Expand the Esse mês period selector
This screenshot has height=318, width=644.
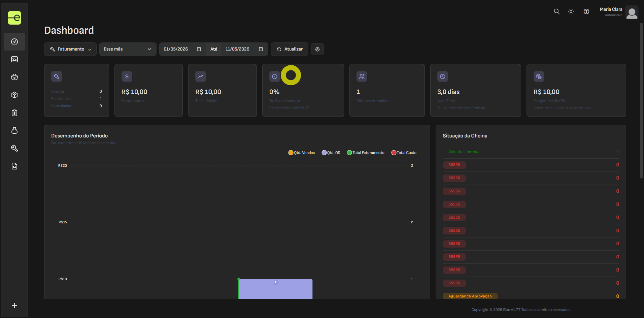128,49
